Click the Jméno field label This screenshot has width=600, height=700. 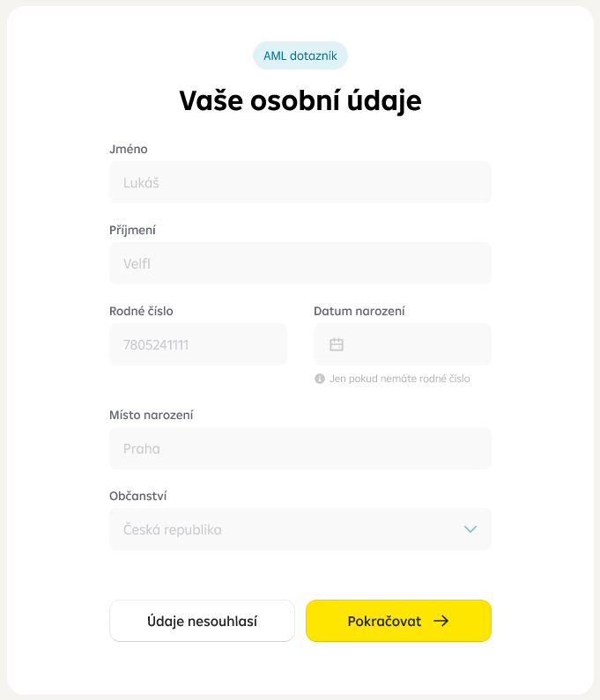tap(129, 149)
